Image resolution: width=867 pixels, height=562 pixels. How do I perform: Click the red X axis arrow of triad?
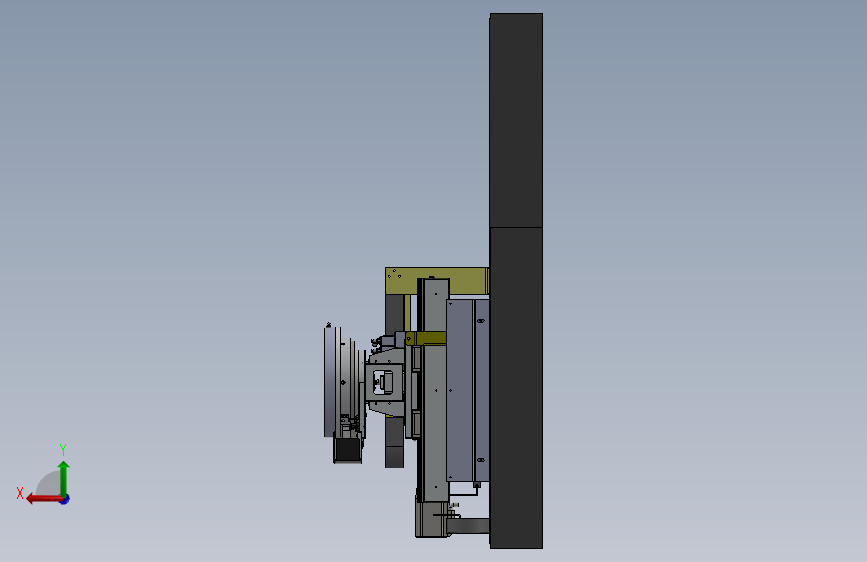[44, 499]
